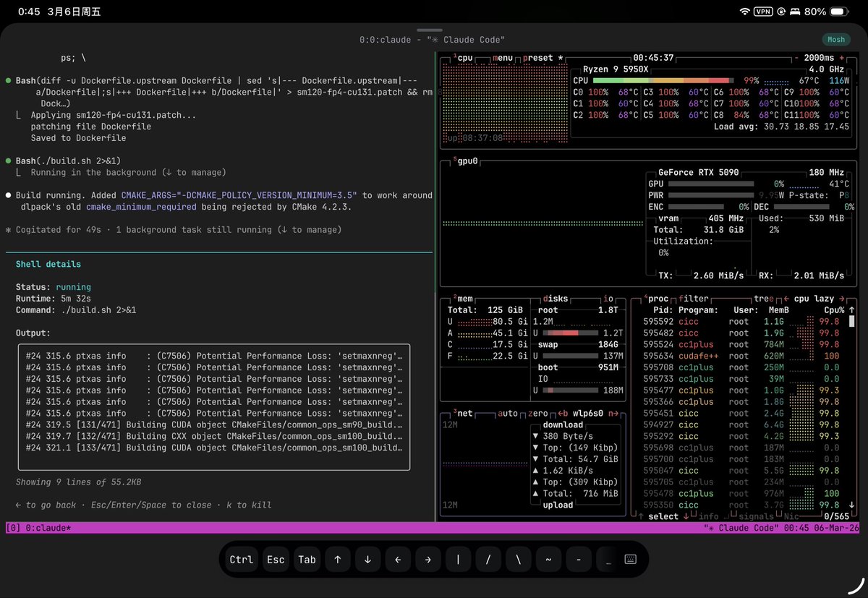This screenshot has width=868, height=598.
Task: Toggle the net zero option
Action: pos(537,414)
